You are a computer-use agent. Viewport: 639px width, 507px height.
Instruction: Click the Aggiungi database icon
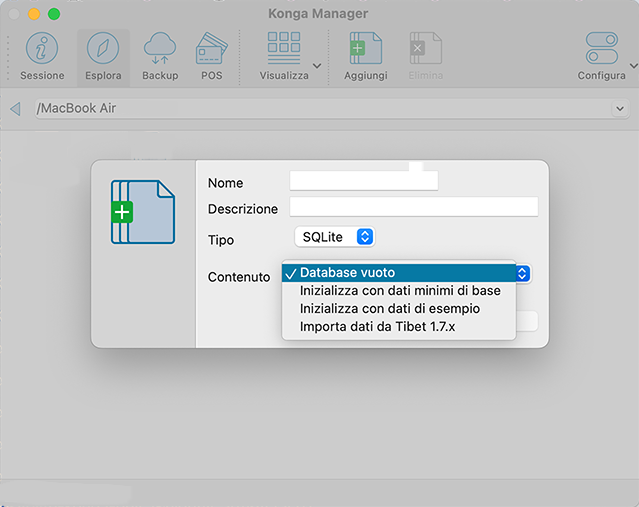coord(365,49)
